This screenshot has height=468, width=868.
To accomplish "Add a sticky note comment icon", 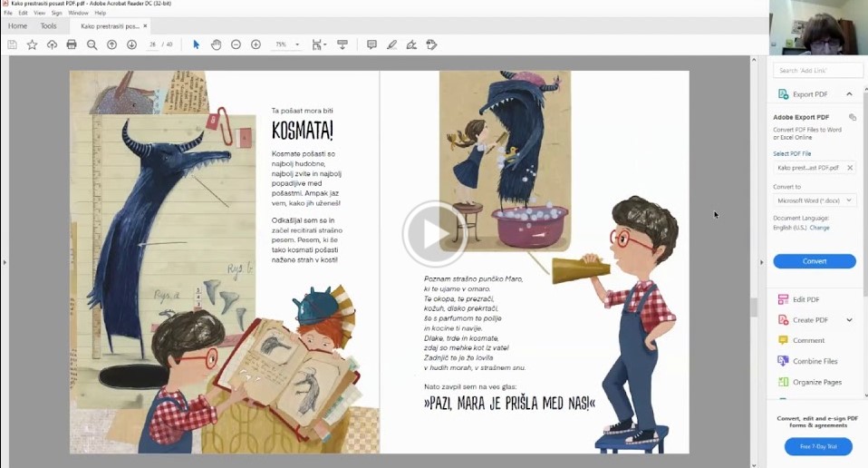I will [372, 44].
